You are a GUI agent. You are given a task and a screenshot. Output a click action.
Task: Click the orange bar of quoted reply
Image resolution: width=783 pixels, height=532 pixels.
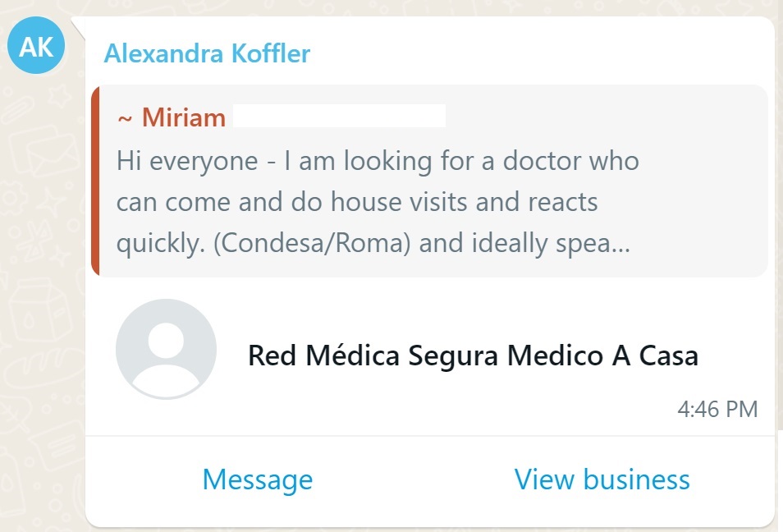(95, 181)
